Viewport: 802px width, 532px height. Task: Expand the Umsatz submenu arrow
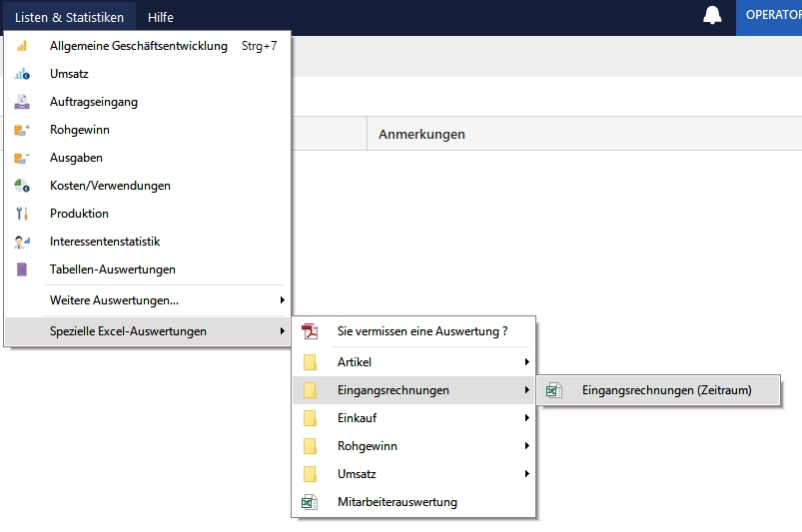526,474
